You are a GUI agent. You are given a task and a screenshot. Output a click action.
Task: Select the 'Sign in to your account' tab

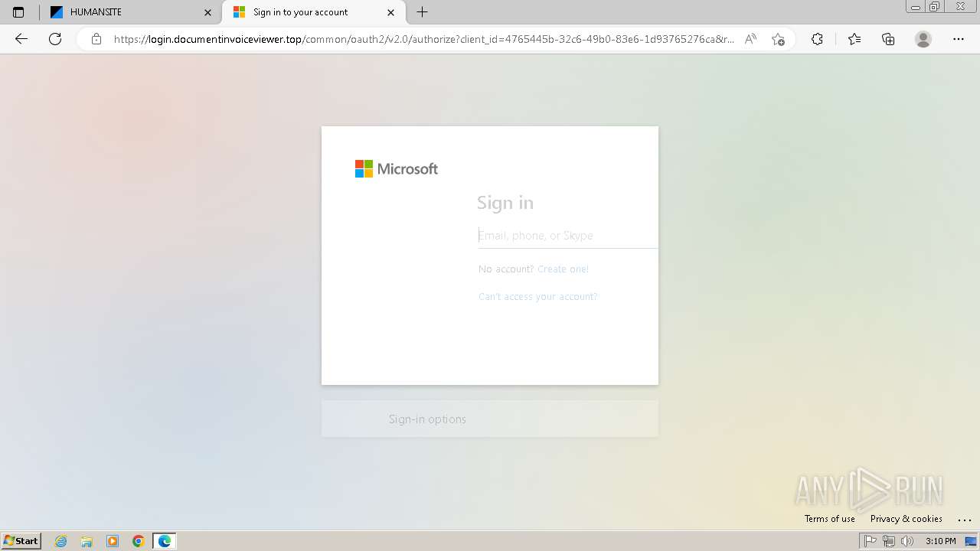[x=314, y=12]
